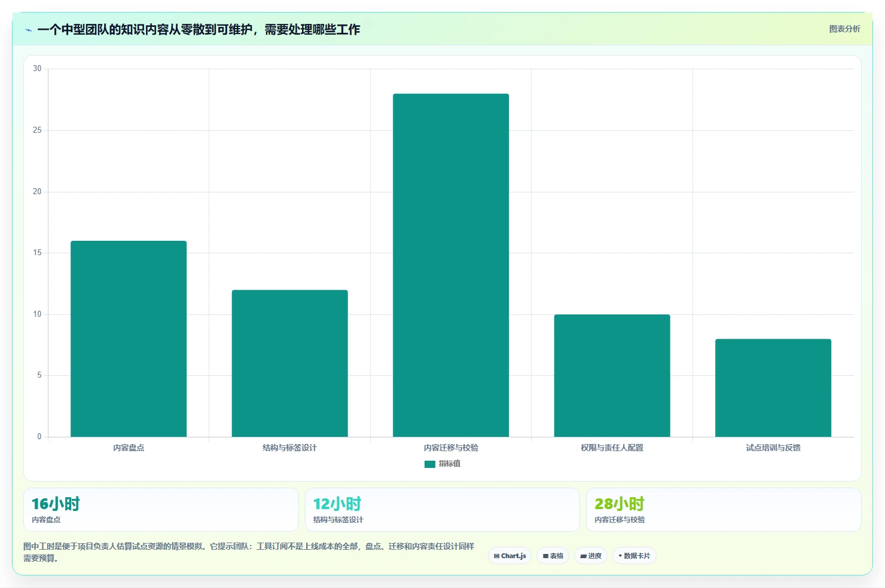The width and height of the screenshot is (885, 588).
Task: Click the tallest bar 内容迁移与校验
Action: (x=451, y=265)
